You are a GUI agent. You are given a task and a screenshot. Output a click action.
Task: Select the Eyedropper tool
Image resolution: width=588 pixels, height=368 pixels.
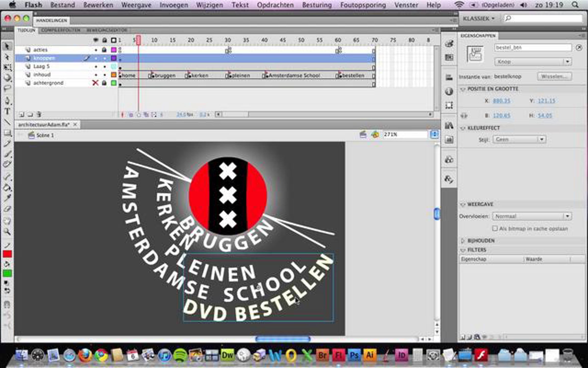(x=7, y=198)
